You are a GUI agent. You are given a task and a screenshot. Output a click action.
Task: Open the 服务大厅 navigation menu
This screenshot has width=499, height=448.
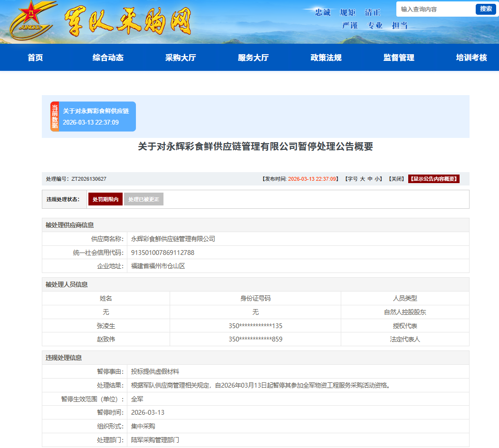[x=252, y=58]
